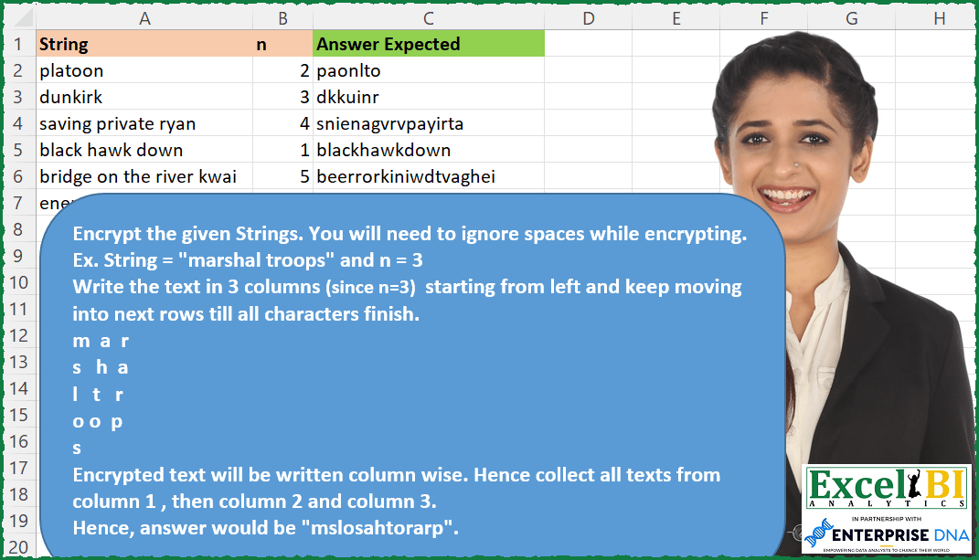This screenshot has width=979, height=560.
Task: Select column H header
Action: 935,18
